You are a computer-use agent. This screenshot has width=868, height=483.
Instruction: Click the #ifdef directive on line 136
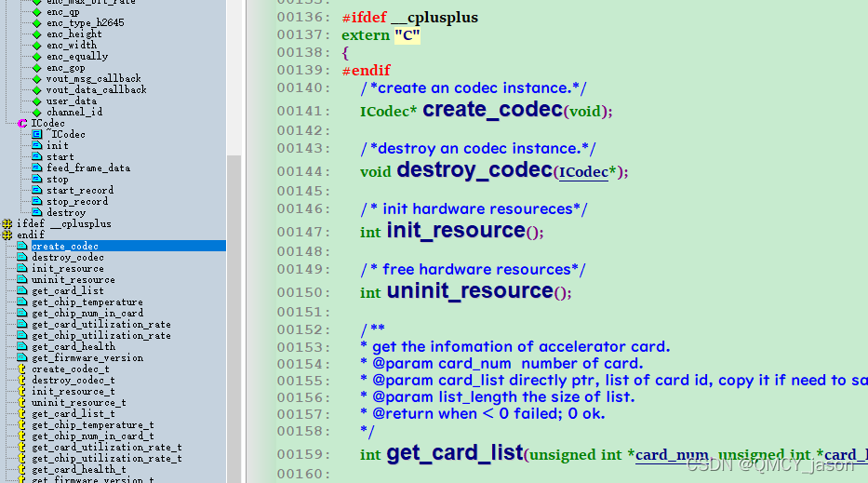(x=365, y=18)
